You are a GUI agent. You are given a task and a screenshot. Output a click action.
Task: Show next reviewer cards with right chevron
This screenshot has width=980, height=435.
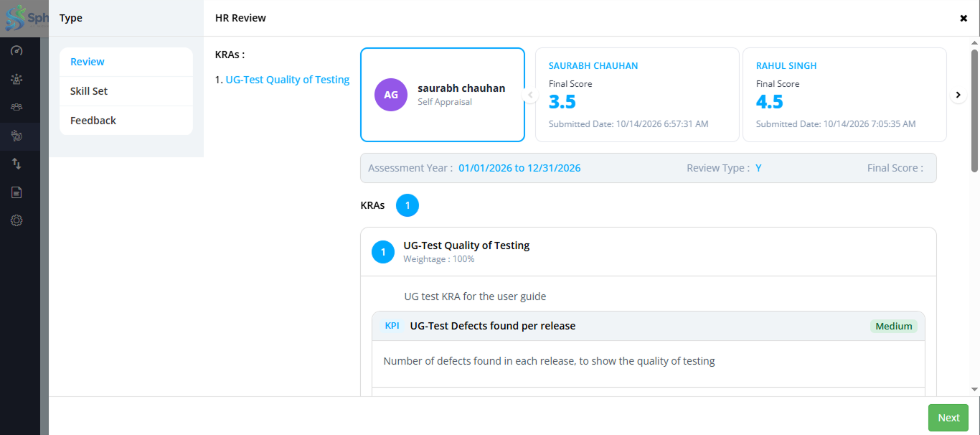point(958,95)
